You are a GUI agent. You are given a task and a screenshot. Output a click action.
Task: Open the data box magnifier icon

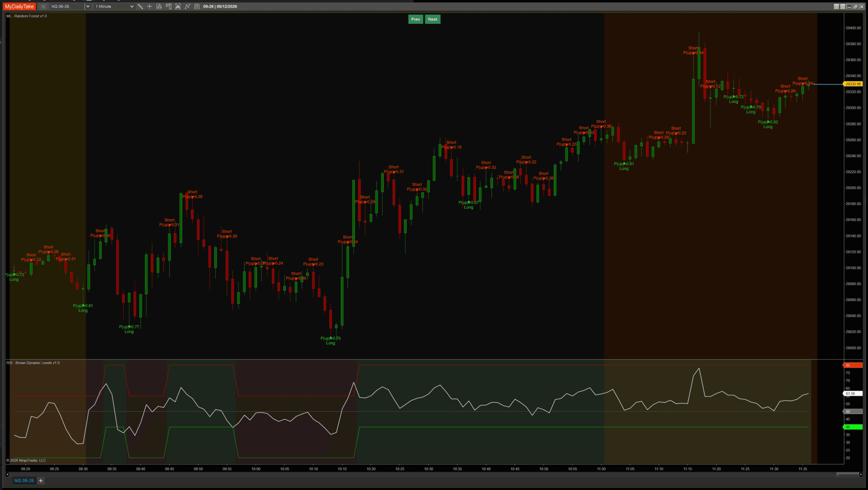coord(159,6)
